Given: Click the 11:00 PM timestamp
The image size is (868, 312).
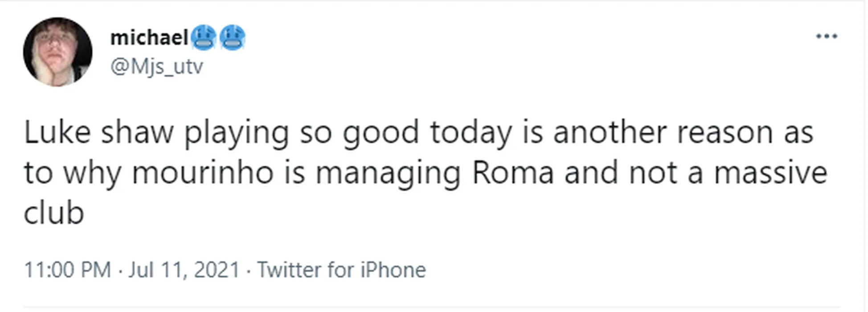Looking at the screenshot, I should coord(67,270).
